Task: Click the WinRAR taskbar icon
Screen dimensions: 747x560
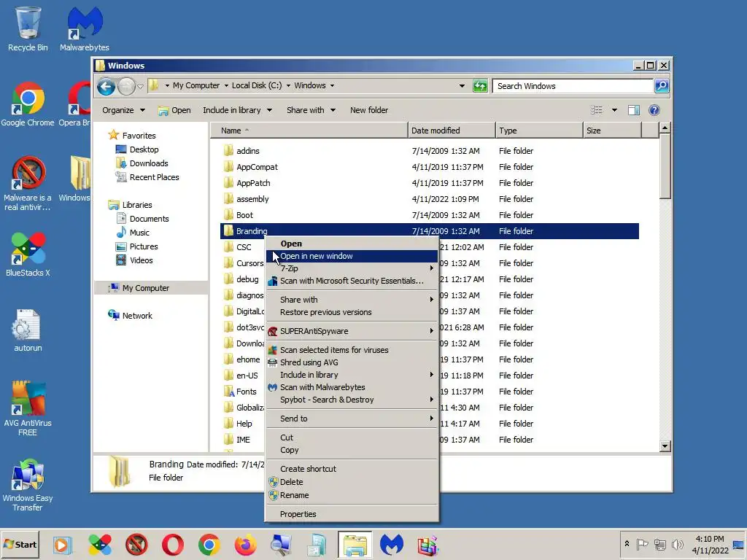Action: 427,545
